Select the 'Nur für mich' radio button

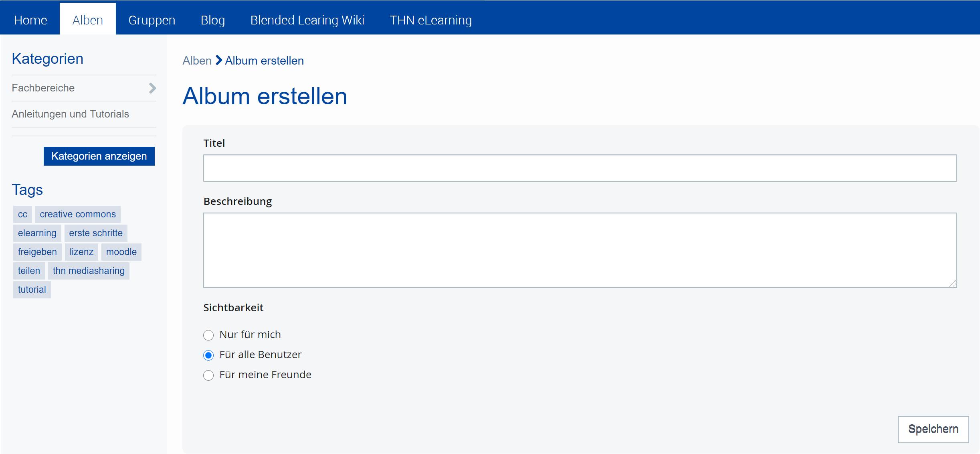pyautogui.click(x=208, y=335)
